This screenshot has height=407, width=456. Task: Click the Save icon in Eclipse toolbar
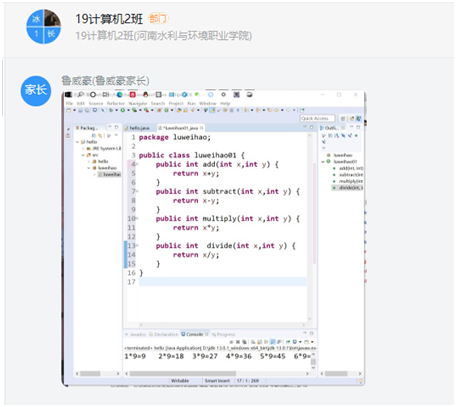pyautogui.click(x=80, y=110)
